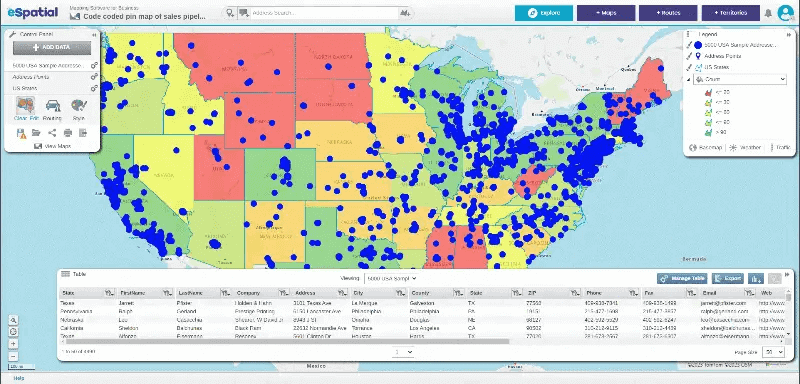Viewport: 800px width, 384px height.
Task: Collapse the Legend panel with arrow icon
Action: pyautogui.click(x=788, y=34)
